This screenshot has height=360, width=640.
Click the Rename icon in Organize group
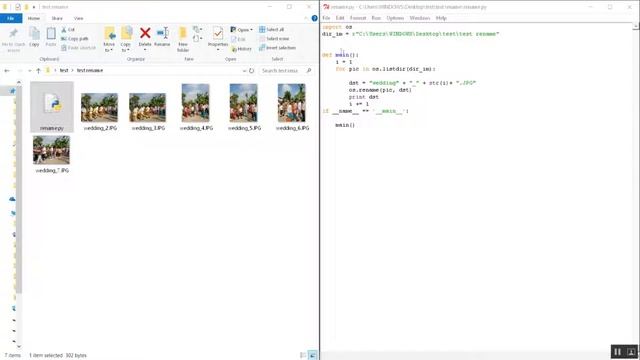pyautogui.click(x=162, y=33)
